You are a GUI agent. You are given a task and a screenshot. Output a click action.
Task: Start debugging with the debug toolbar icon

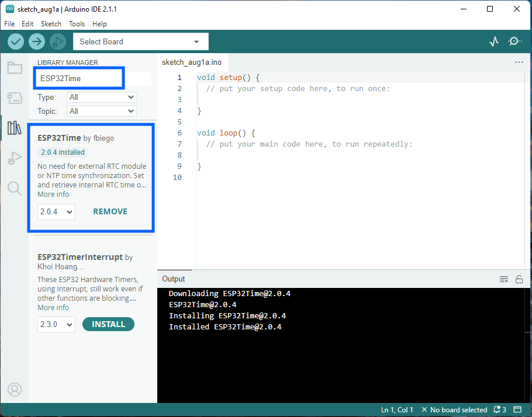(57, 41)
